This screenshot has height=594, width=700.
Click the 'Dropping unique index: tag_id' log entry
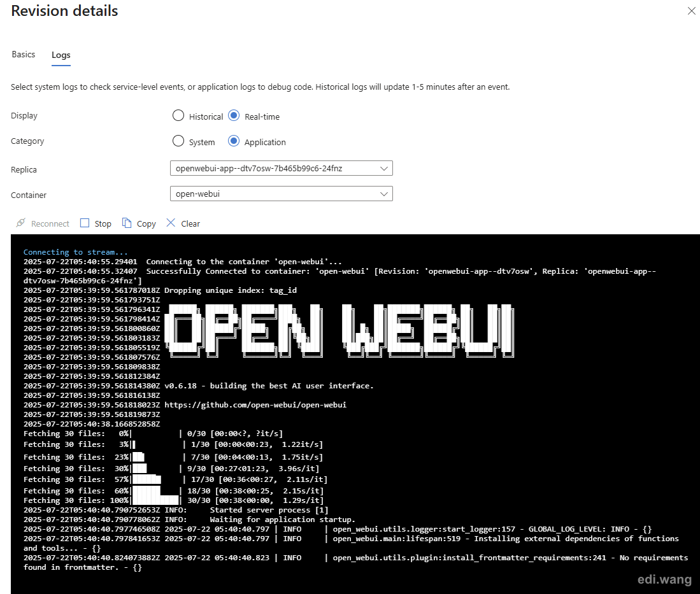pyautogui.click(x=231, y=290)
